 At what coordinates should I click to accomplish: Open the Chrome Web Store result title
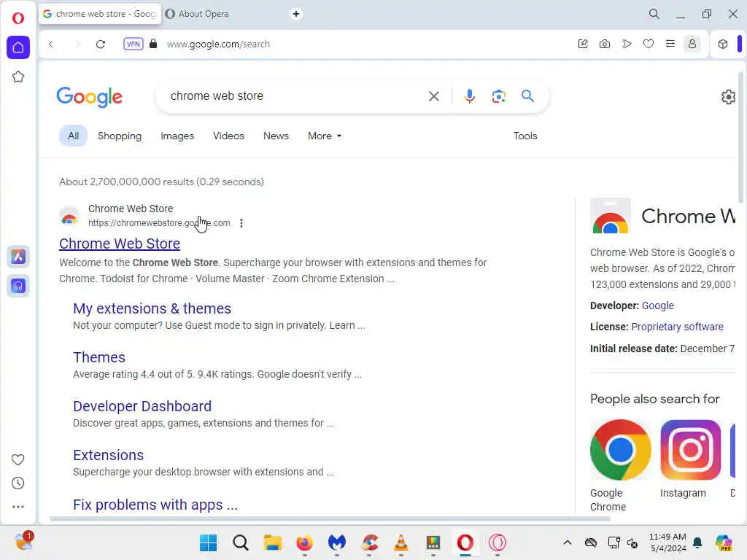coord(120,244)
